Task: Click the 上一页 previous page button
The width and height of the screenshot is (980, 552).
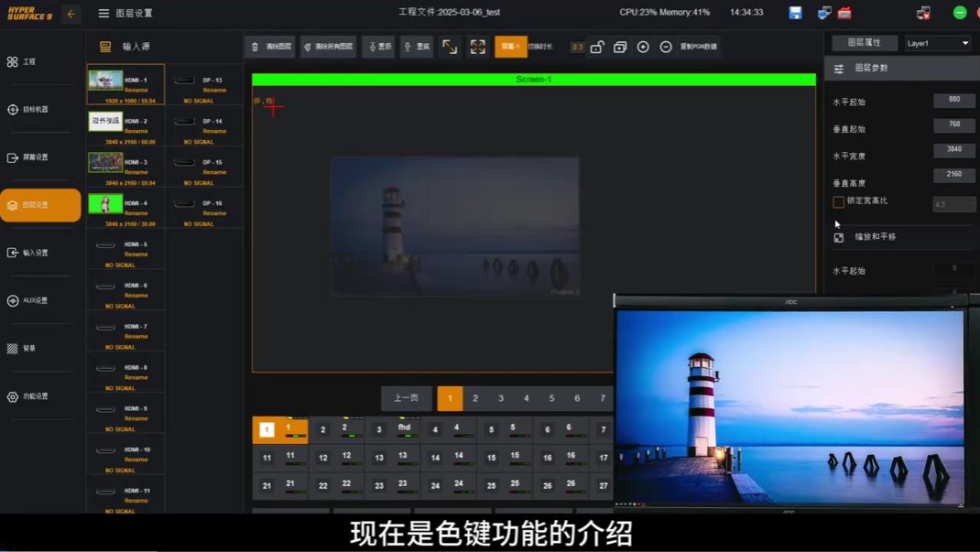Action: click(406, 398)
